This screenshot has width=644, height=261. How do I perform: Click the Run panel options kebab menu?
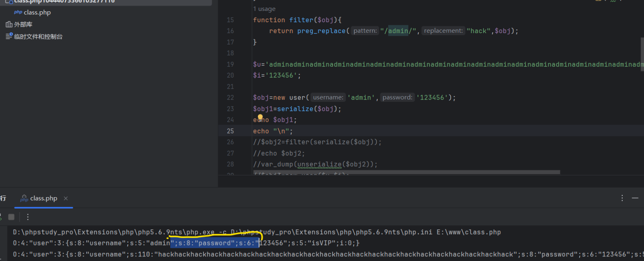pyautogui.click(x=622, y=198)
